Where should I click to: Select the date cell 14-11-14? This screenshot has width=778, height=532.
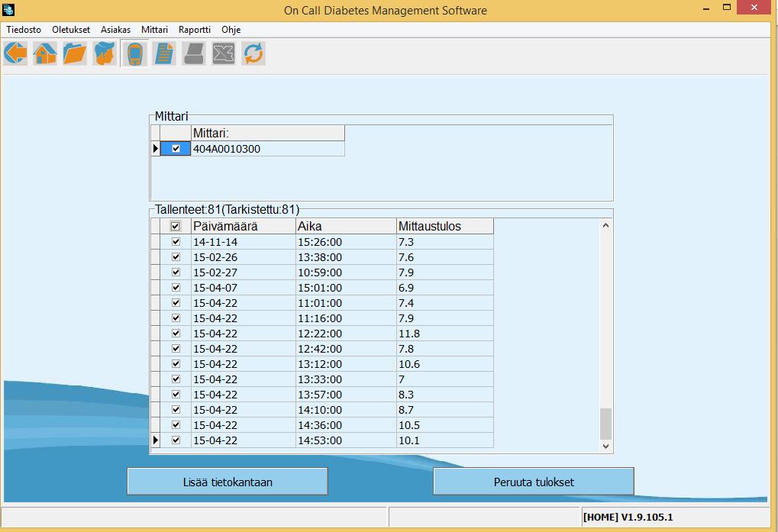coord(243,241)
